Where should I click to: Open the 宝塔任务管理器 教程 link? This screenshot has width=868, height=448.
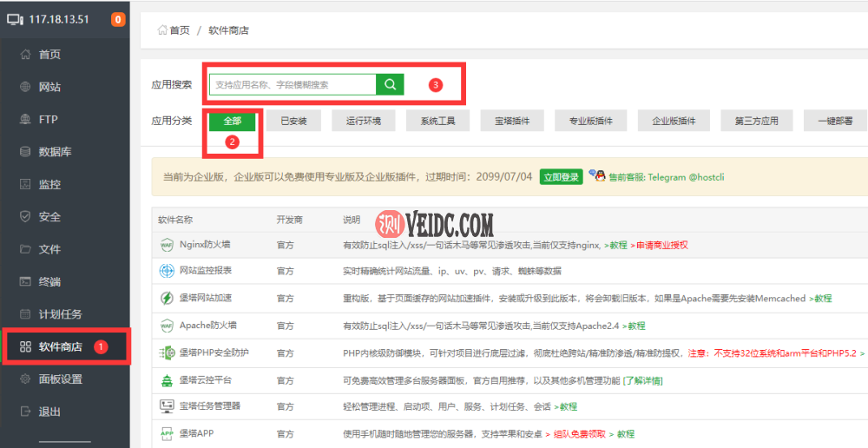pyautogui.click(x=565, y=406)
